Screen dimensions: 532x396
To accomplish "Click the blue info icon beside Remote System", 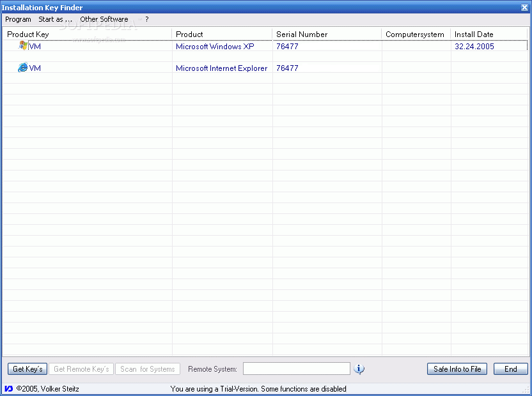I will (x=359, y=369).
